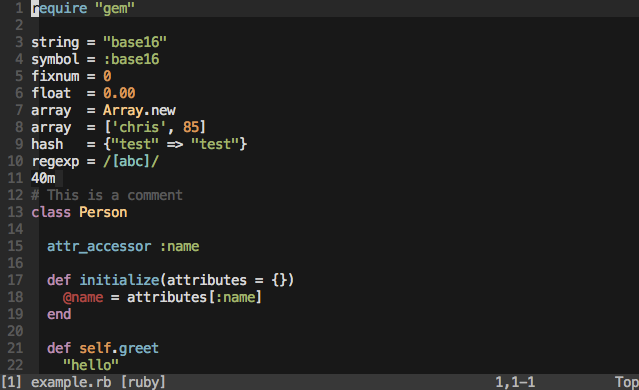Screen dimensions: 639x390
Task: Click line number 20 in the gutter
Action: (x=15, y=331)
